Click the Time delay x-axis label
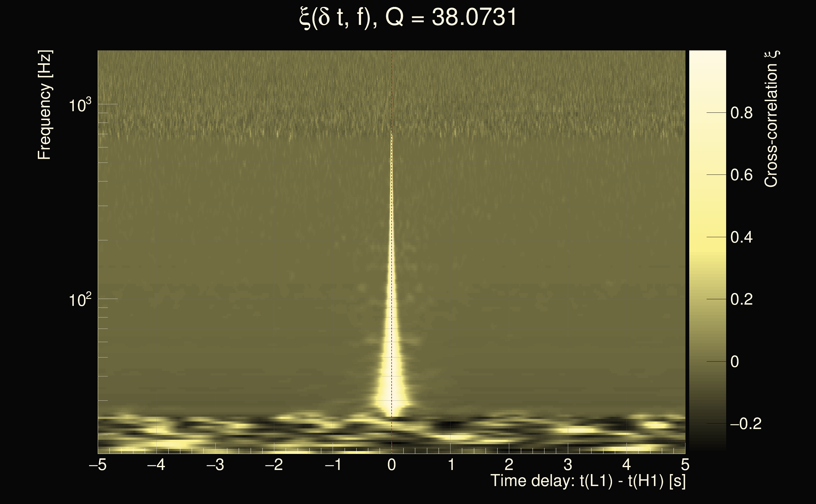 pyautogui.click(x=588, y=481)
